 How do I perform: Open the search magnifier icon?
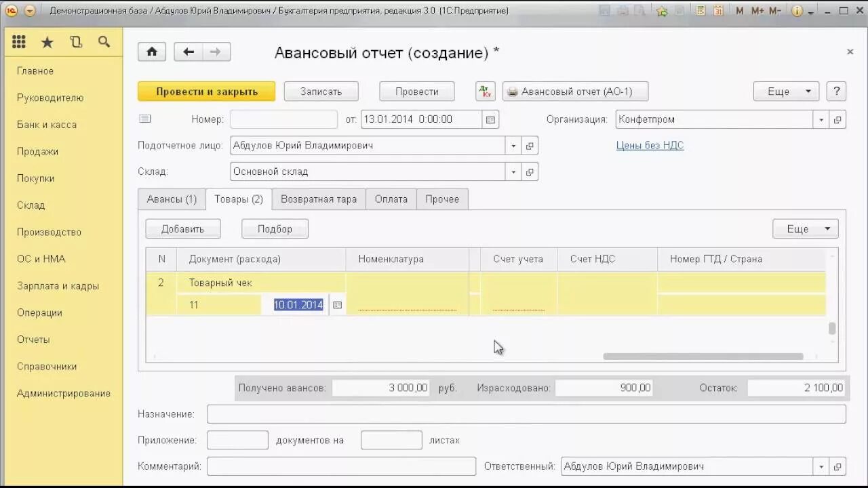[x=104, y=42]
